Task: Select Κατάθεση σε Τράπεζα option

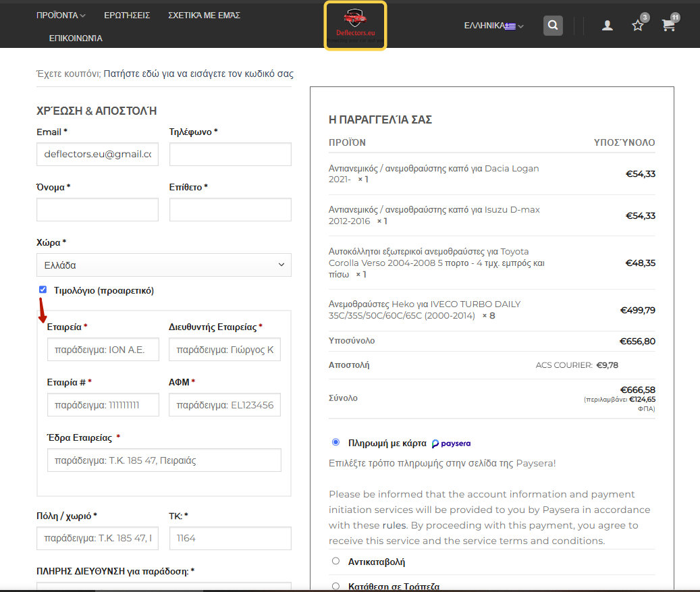Action: point(335,586)
